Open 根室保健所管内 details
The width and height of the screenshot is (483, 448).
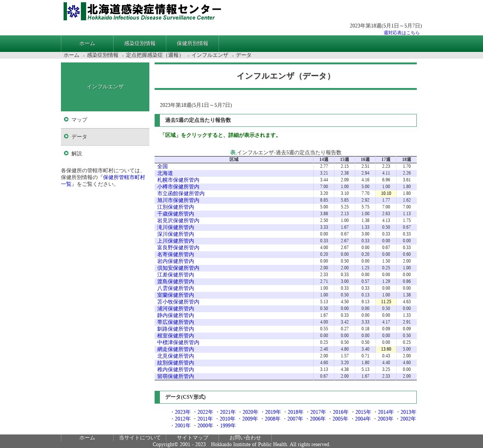176,336
